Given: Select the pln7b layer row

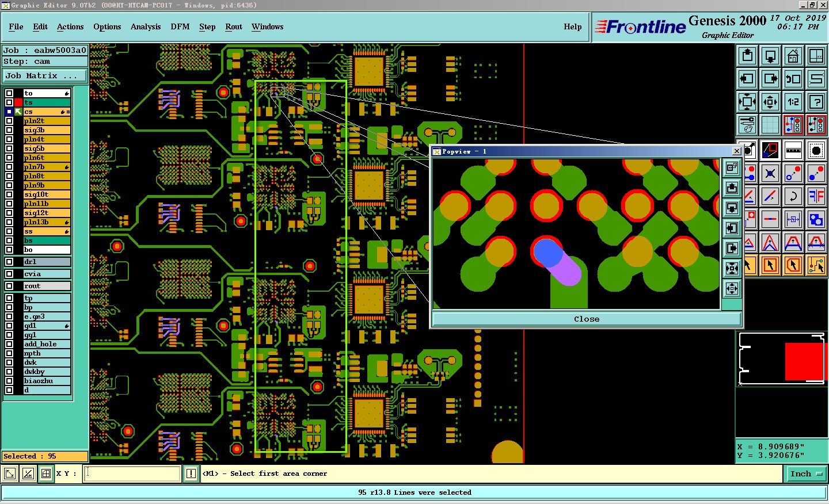Looking at the screenshot, I should pos(47,167).
